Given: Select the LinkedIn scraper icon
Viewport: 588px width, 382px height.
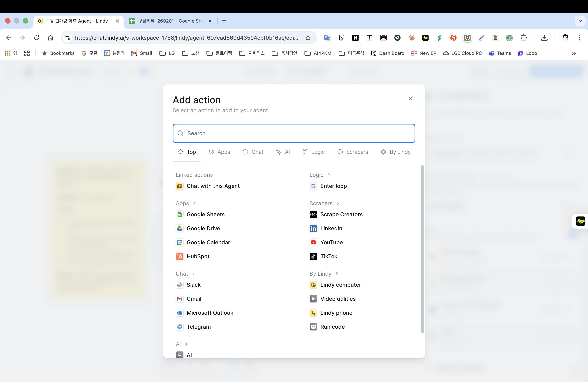Looking at the screenshot, I should tap(313, 228).
